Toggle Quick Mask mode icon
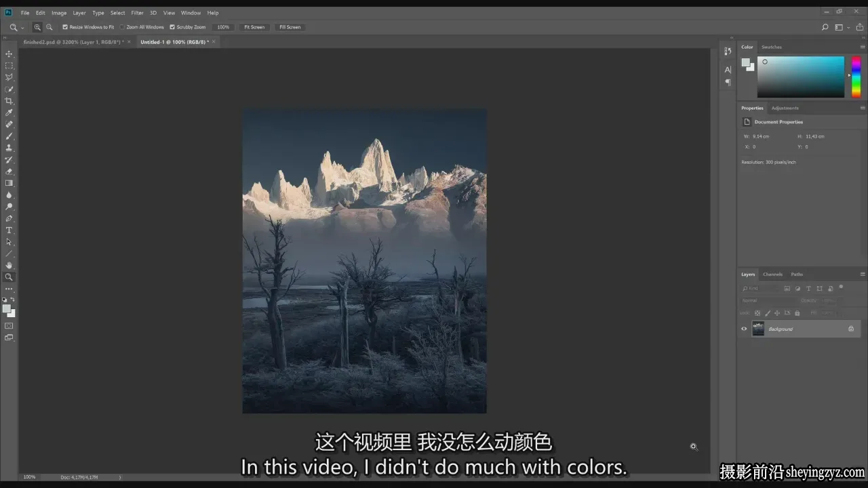 coord(9,326)
